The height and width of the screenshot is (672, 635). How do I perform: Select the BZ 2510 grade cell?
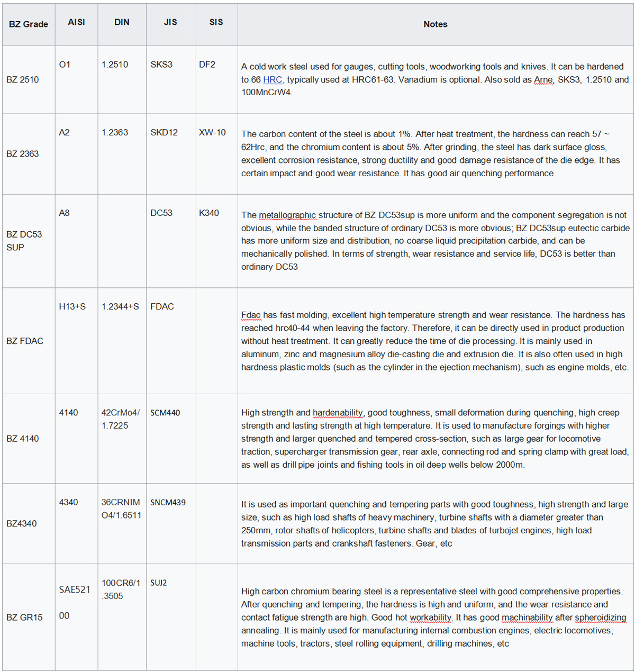pyautogui.click(x=23, y=80)
